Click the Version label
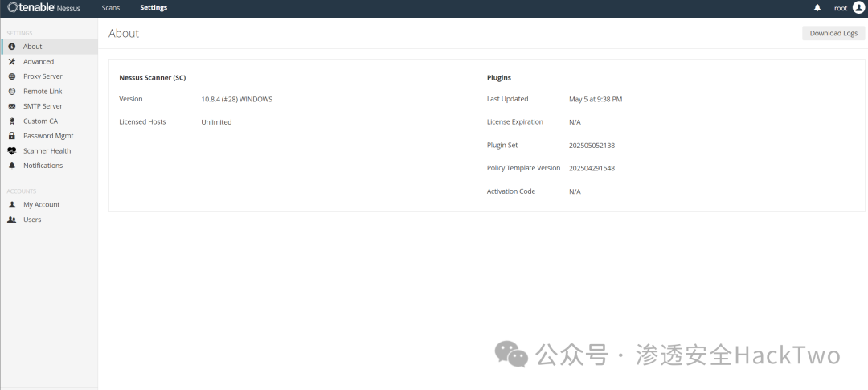 point(131,99)
